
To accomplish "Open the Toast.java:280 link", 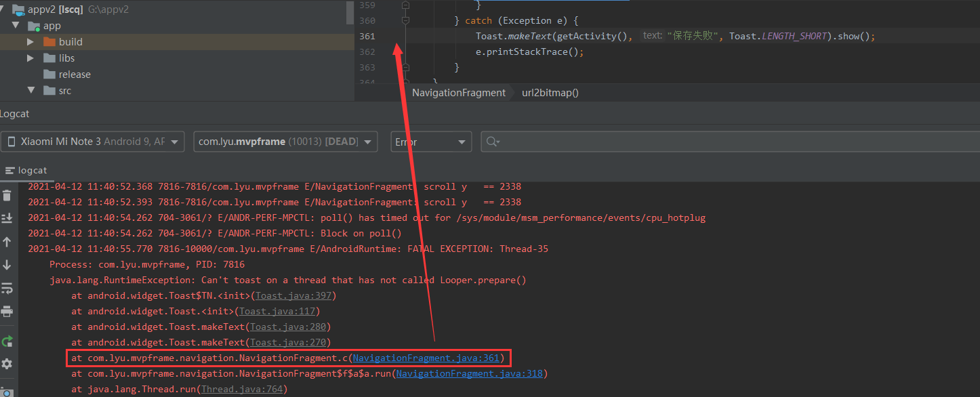I will 288,327.
